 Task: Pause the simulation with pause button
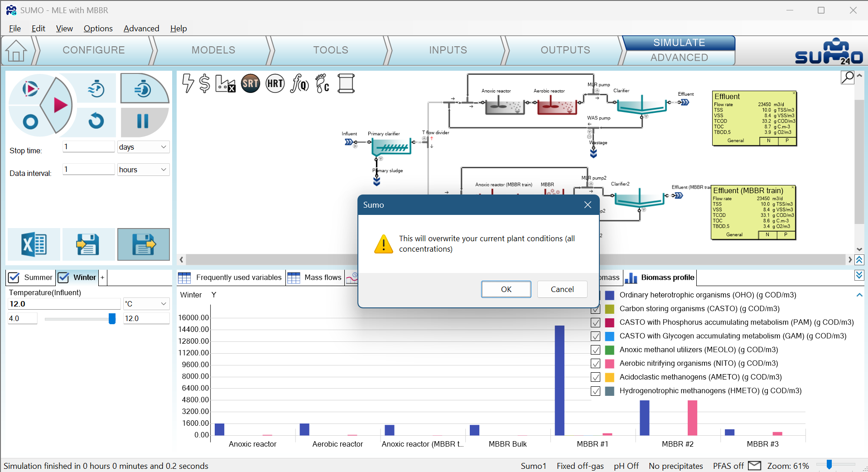pyautogui.click(x=143, y=121)
